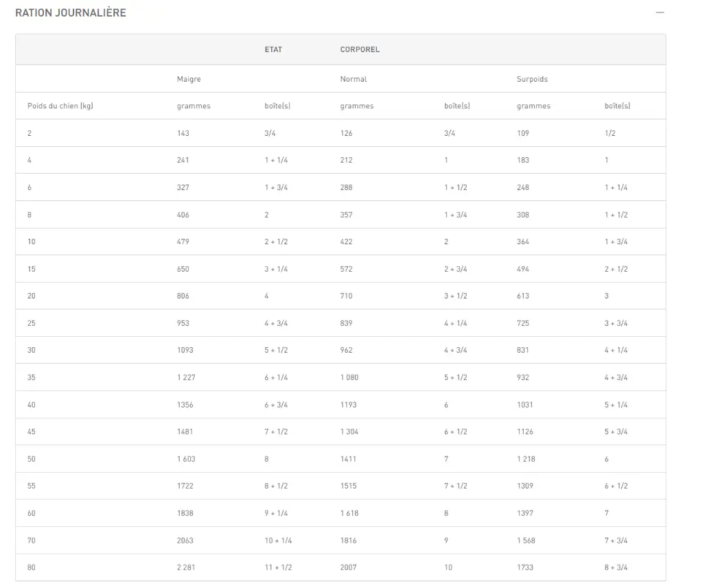703x588 pixels.
Task: Click the 143 grams cell
Action: pos(183,133)
